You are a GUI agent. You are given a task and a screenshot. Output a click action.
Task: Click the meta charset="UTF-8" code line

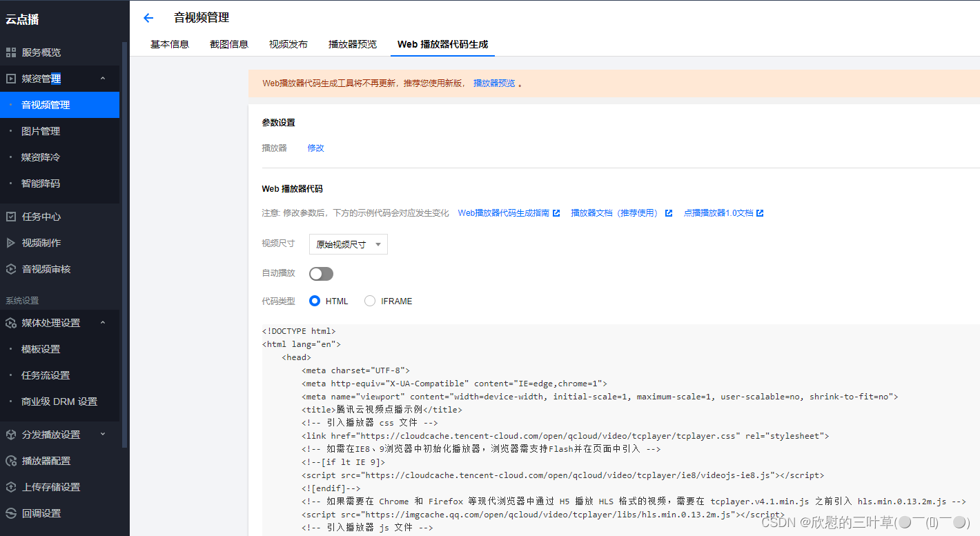point(355,370)
